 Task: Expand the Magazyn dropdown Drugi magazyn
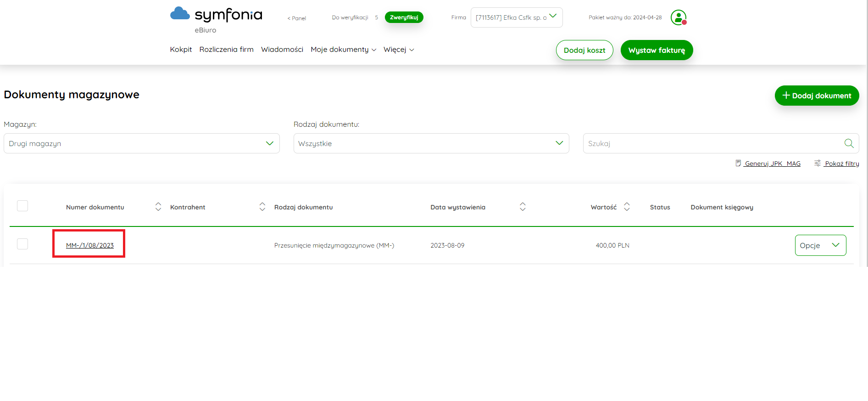point(142,143)
